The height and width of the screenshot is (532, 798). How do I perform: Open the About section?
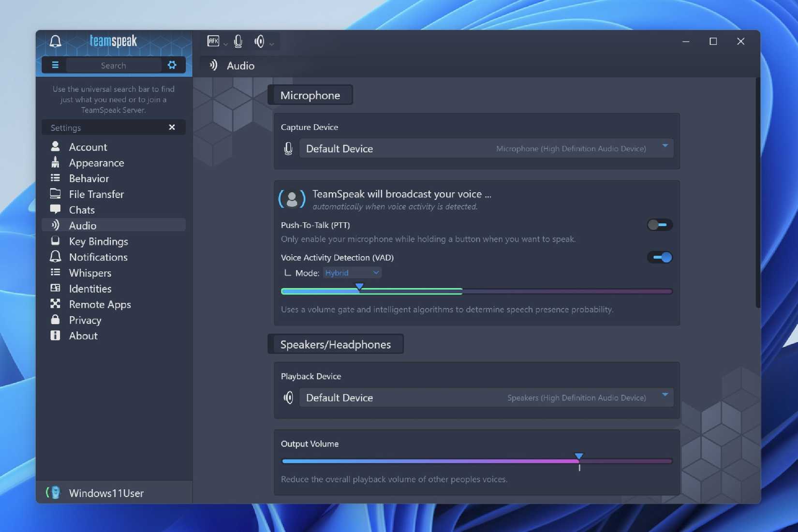pyautogui.click(x=83, y=335)
